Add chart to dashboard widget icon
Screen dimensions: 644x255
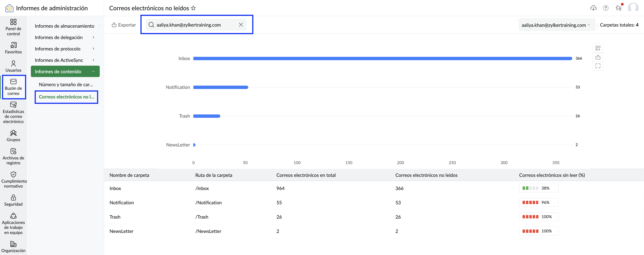point(598,48)
